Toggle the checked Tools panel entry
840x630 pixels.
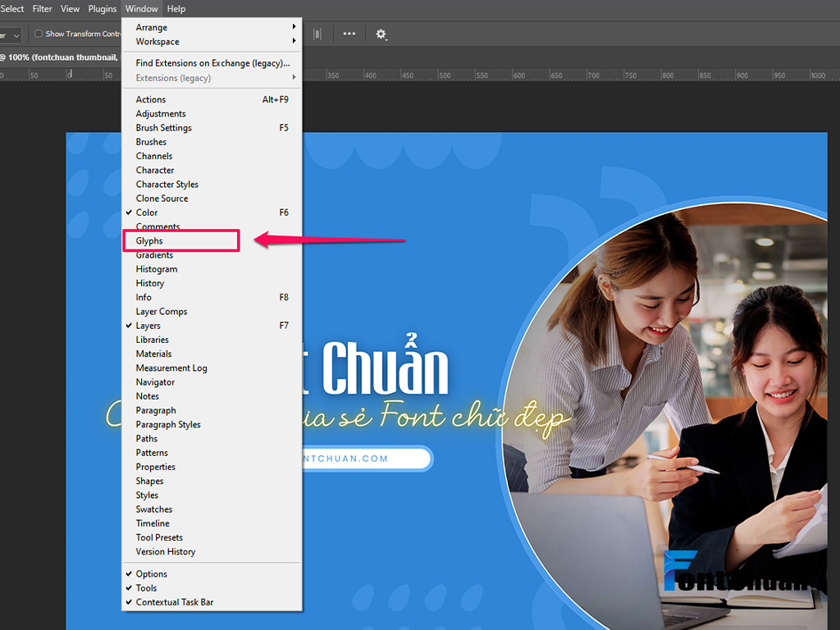tap(212, 588)
